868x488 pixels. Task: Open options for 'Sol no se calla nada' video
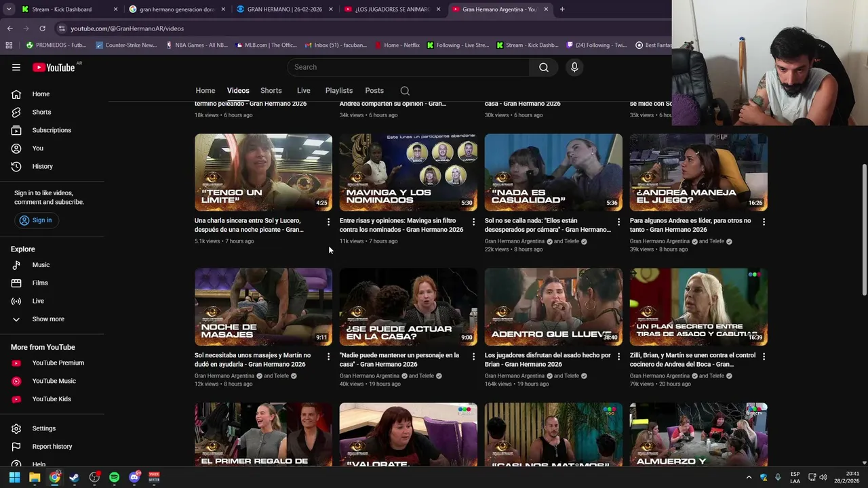tap(618, 222)
